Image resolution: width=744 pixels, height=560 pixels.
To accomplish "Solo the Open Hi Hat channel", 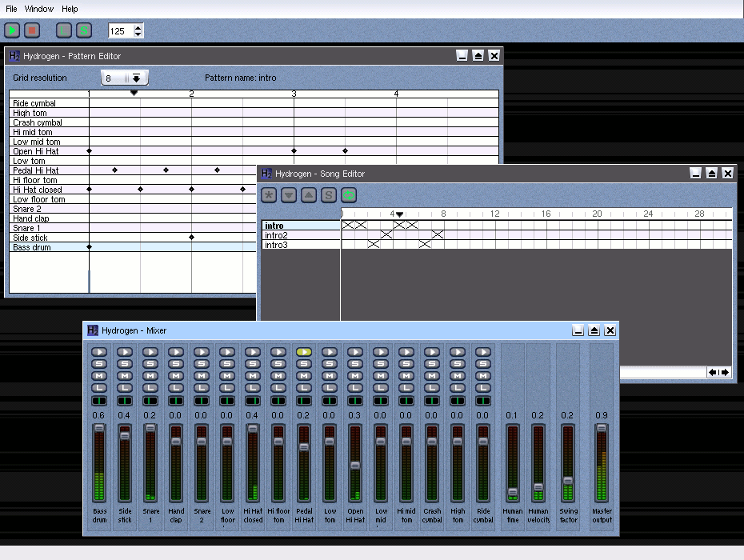I will click(355, 364).
